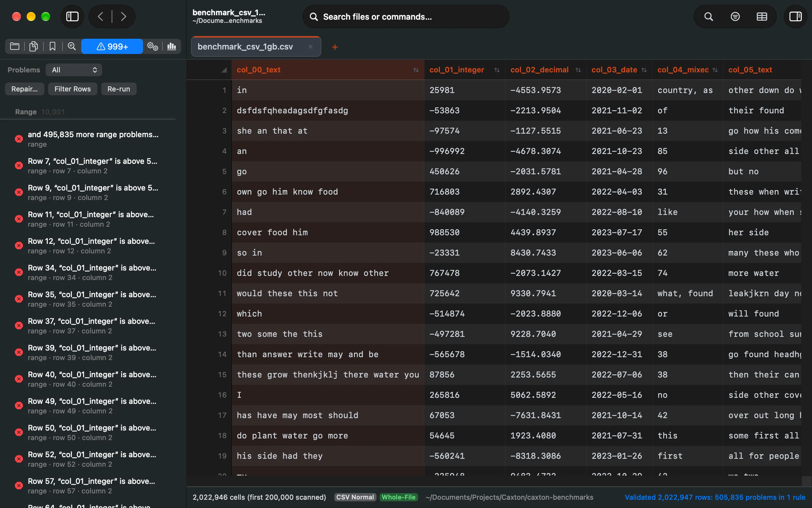Viewport: 812px width, 508px height.
Task: Select the Row 7 range problem entry
Action: click(88, 166)
